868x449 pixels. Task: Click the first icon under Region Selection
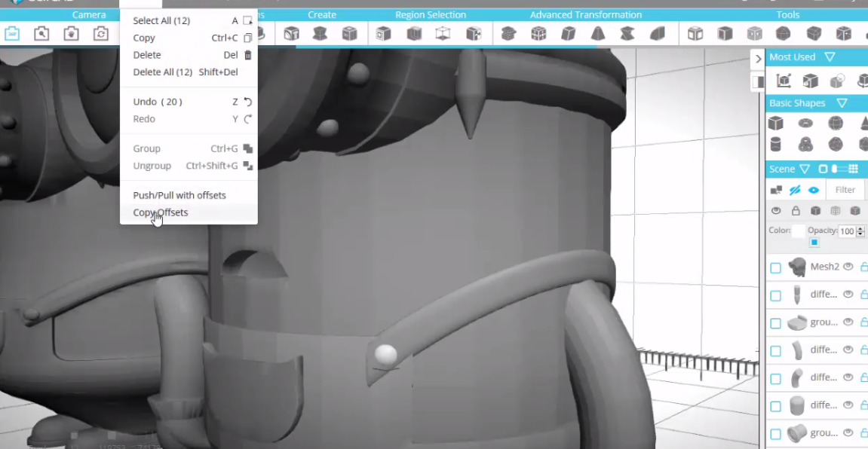[x=383, y=35]
